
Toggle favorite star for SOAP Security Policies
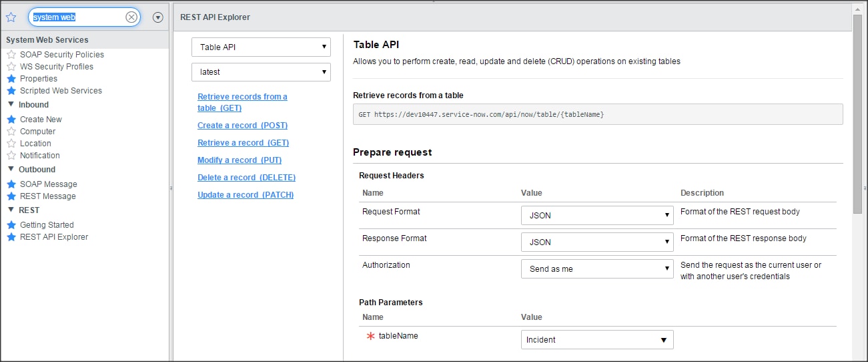(11, 55)
